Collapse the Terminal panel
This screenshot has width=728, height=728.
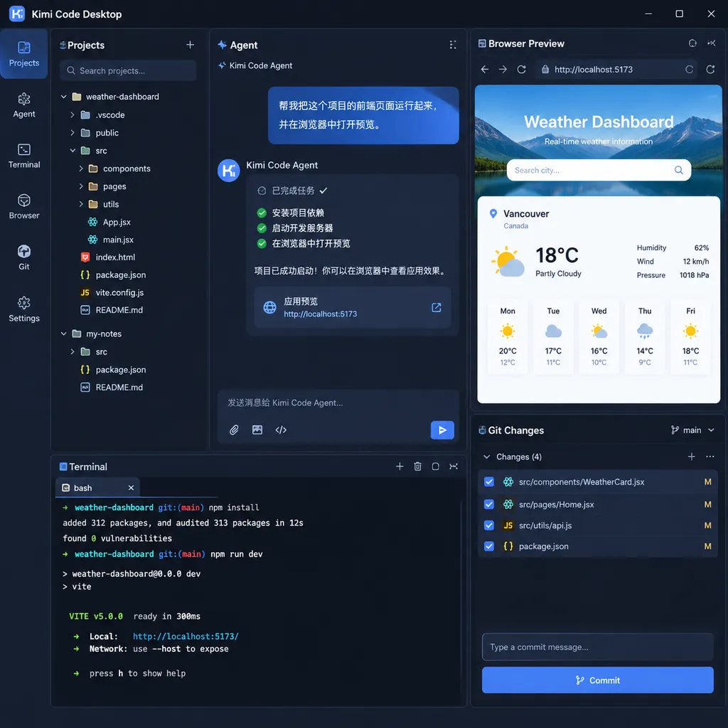(454, 466)
